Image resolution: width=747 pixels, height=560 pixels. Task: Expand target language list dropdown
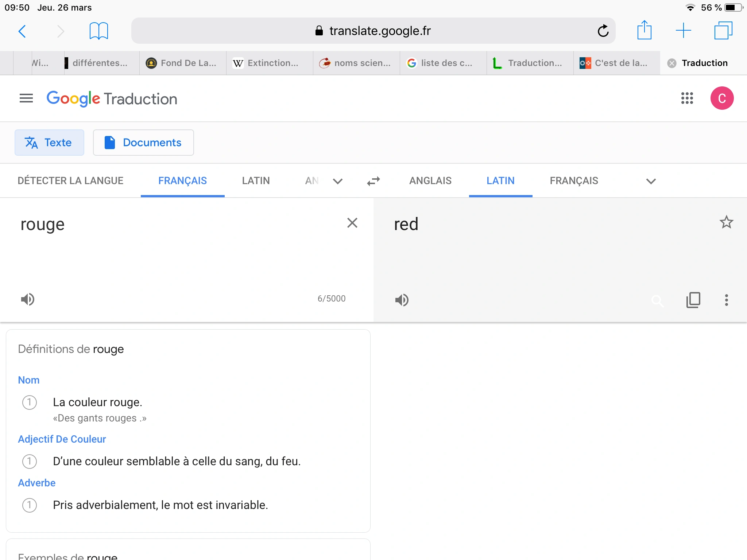pos(651,181)
